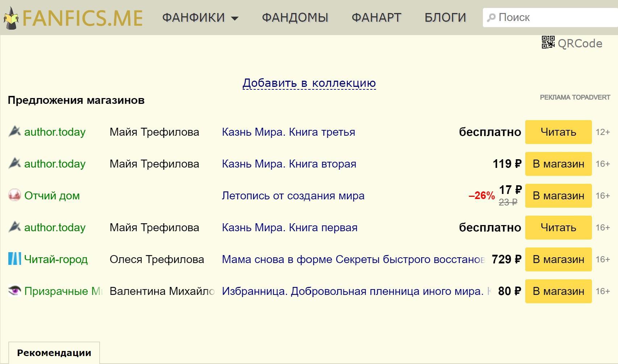The width and height of the screenshot is (618, 364).
Task: Click В магазин for Мама снова в форме
Action: [558, 259]
